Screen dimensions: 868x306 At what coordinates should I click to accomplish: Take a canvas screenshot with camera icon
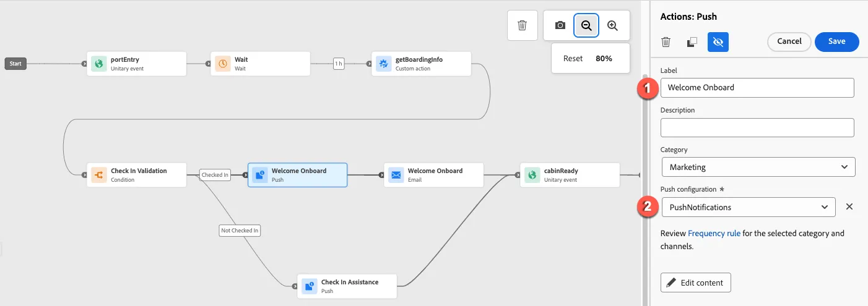tap(560, 25)
